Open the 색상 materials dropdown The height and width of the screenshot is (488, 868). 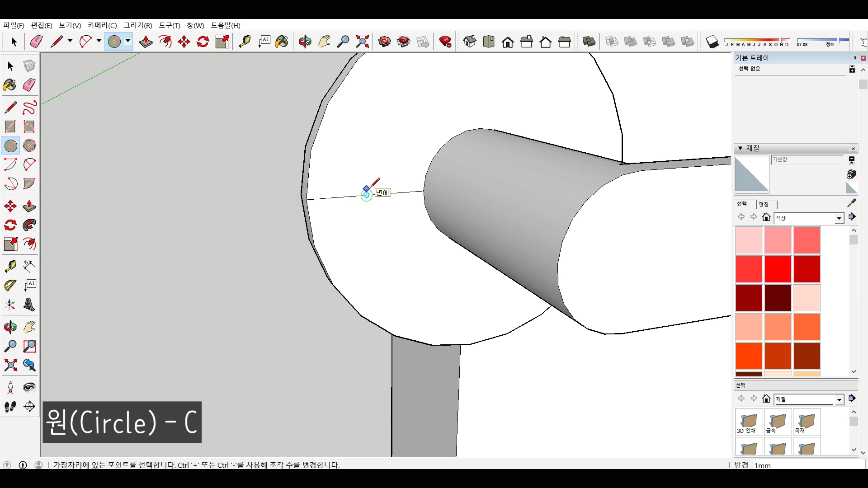tap(839, 218)
